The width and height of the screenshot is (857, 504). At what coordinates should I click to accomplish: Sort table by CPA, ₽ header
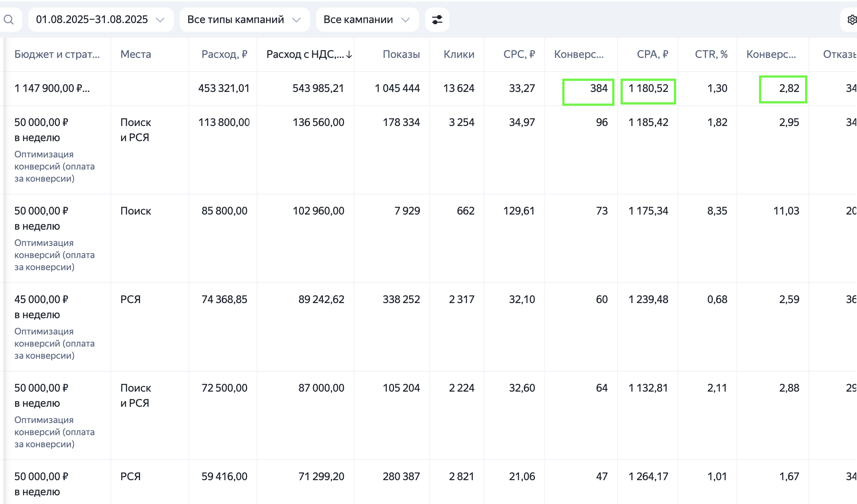[x=652, y=54]
